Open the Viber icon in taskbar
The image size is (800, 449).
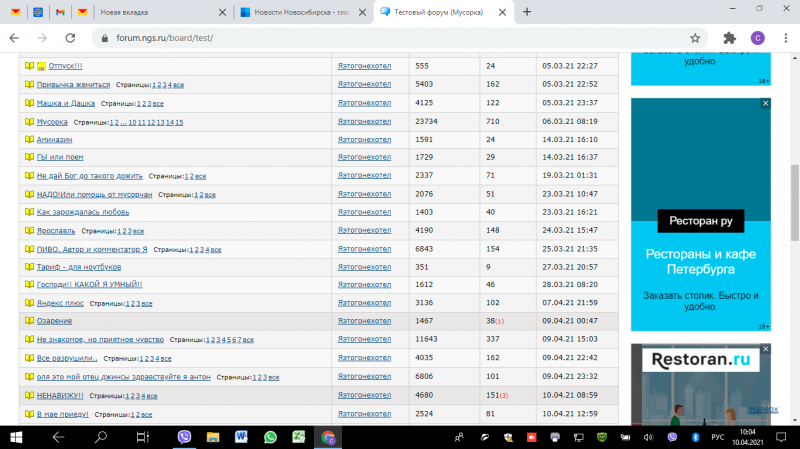184,437
